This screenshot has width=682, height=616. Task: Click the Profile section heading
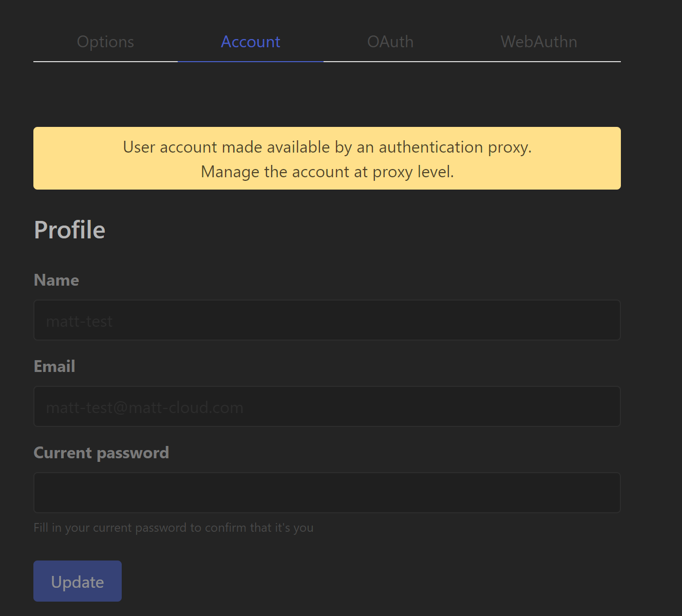[69, 230]
